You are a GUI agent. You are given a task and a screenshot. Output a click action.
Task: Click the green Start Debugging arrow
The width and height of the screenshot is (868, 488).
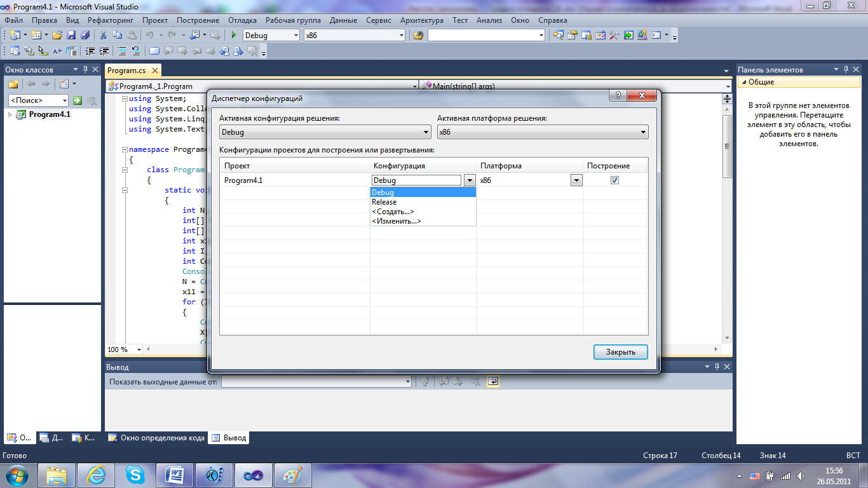234,35
